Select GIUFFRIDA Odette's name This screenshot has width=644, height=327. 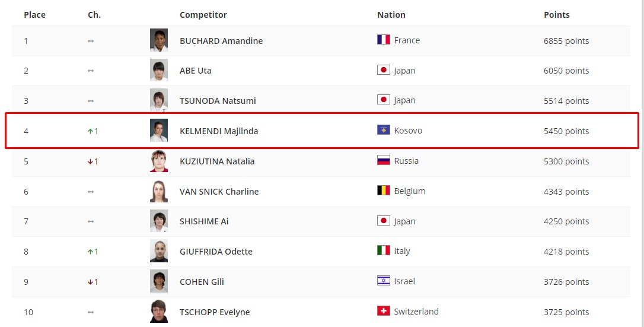(216, 252)
